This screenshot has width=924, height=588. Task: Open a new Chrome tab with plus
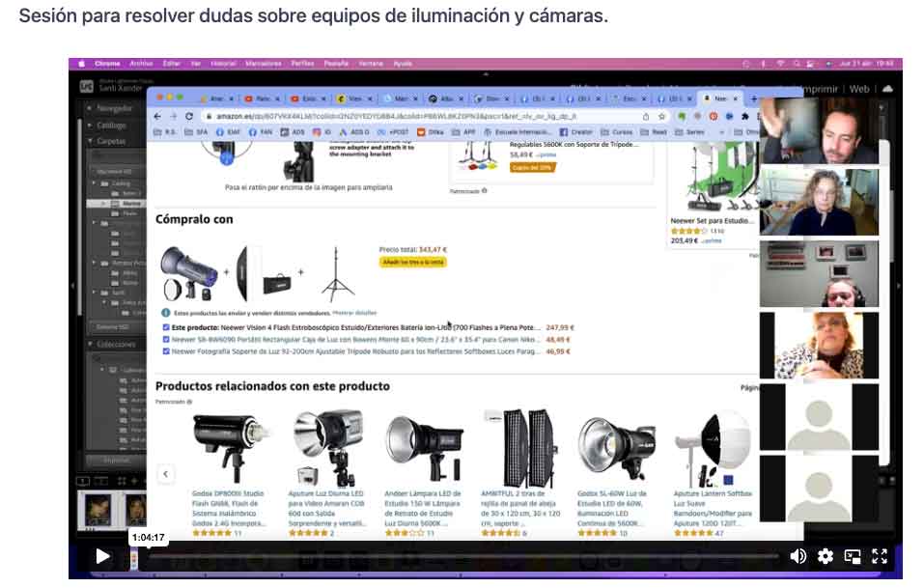754,98
